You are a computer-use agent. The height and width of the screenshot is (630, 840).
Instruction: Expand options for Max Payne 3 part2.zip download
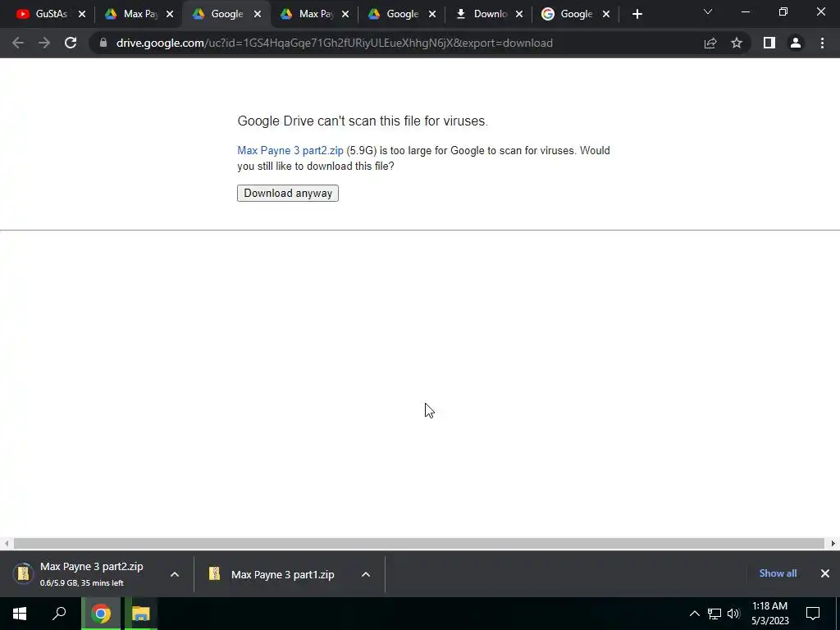175,574
